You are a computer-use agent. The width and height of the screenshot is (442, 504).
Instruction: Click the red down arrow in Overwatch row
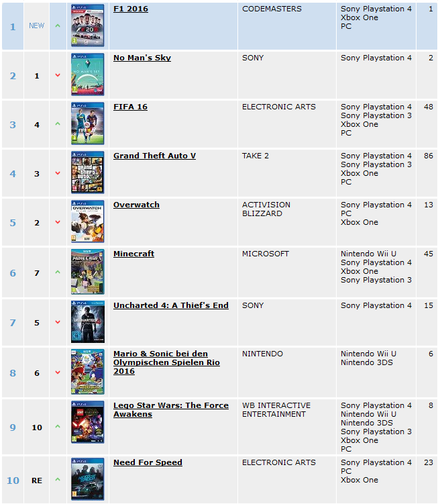click(58, 222)
